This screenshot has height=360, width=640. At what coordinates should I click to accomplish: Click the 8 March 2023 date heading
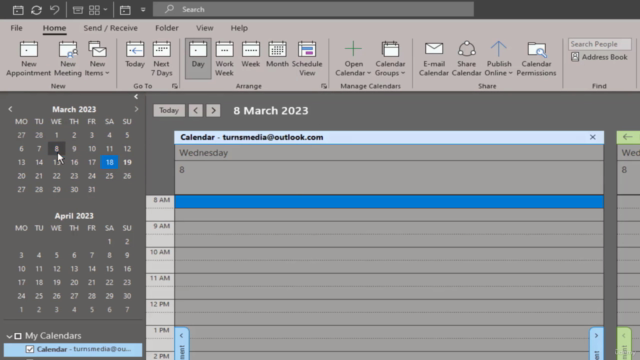[x=271, y=111]
